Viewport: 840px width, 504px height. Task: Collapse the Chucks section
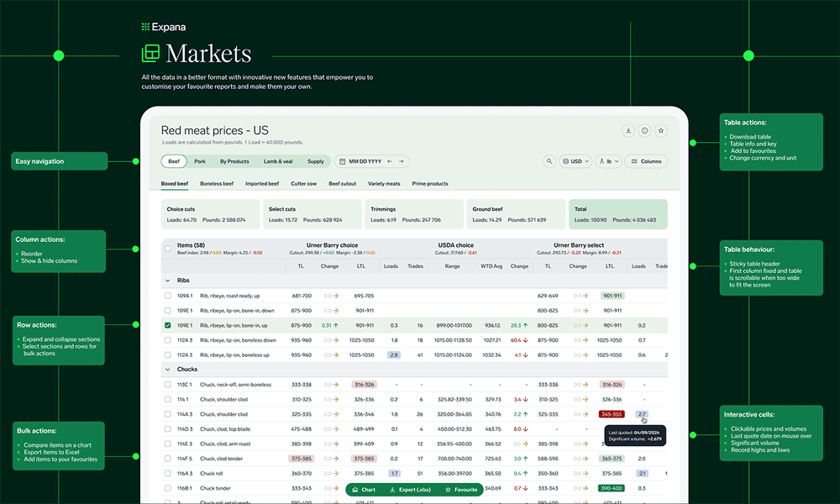168,370
